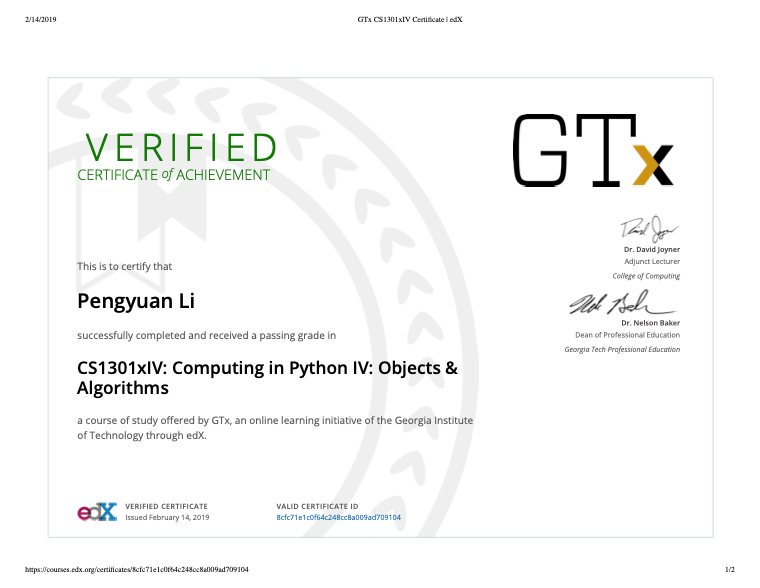Screen dimensions: 760x588
Task: Click the Dr. Nelson Baker name text
Action: (x=650, y=323)
